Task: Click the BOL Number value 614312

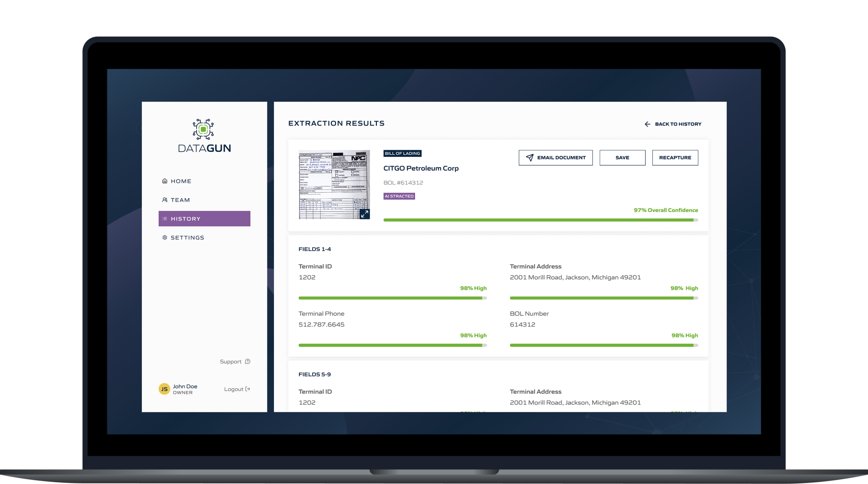Action: point(522,325)
